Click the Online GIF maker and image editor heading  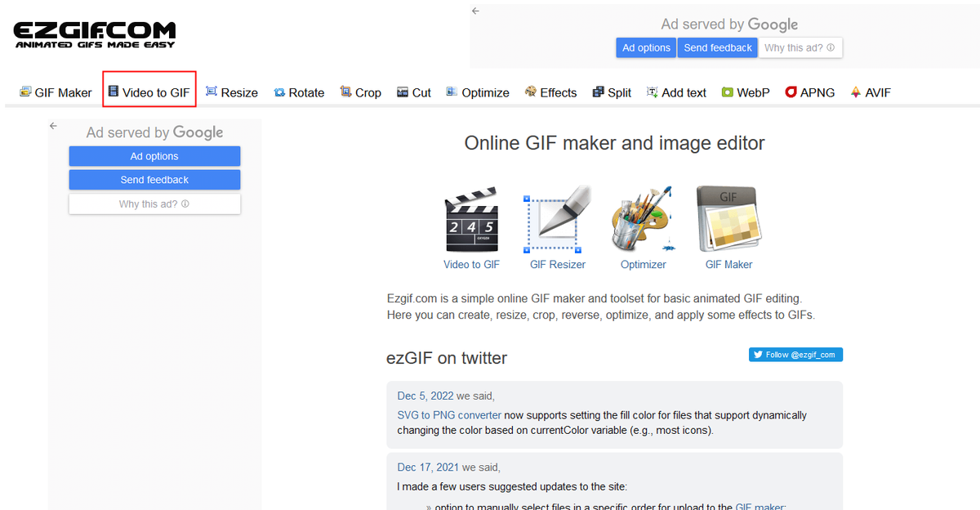(x=614, y=143)
